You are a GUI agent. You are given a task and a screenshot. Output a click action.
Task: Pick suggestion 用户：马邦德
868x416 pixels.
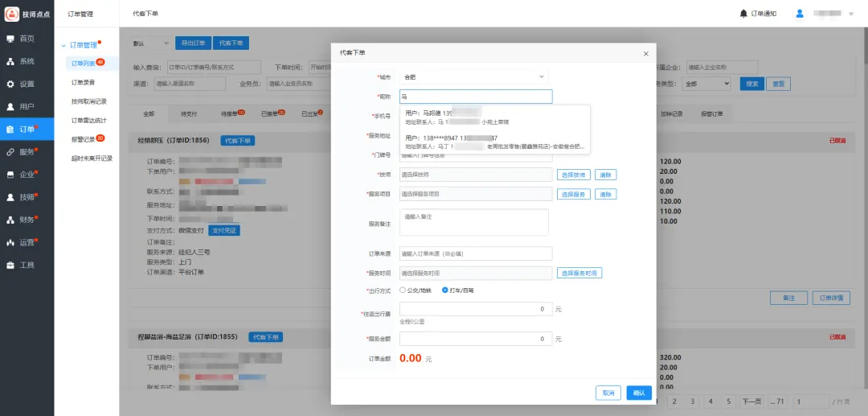495,117
